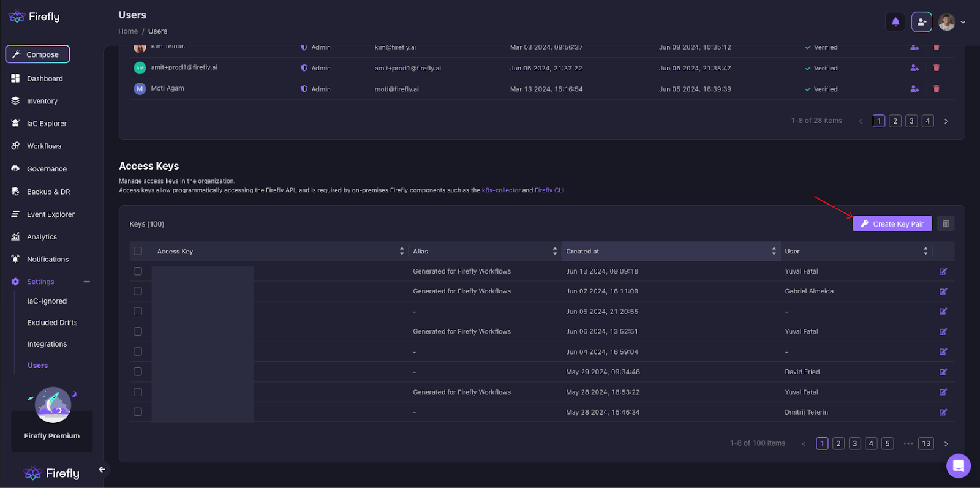Open the Firefly CLI link
This screenshot has width=980, height=488.
tap(549, 190)
